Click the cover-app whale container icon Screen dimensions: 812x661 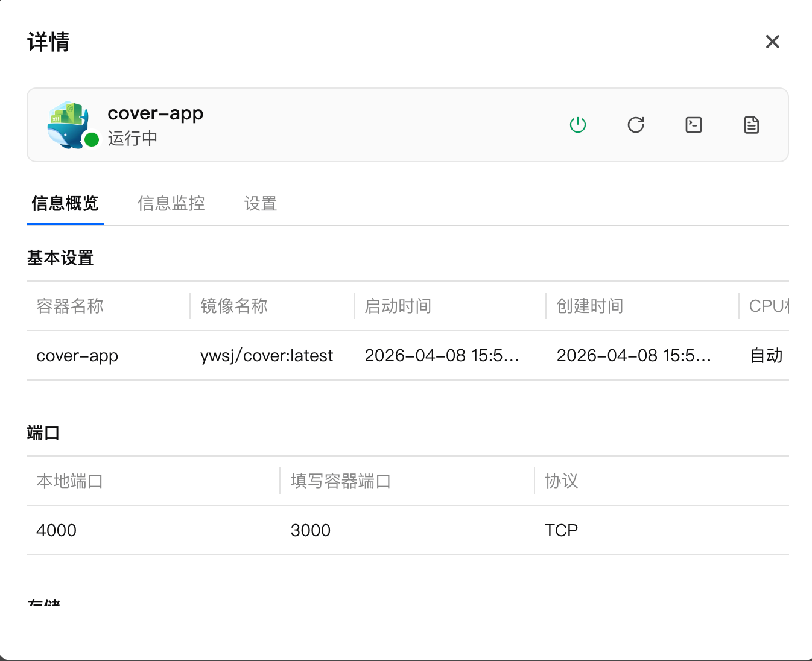point(68,124)
